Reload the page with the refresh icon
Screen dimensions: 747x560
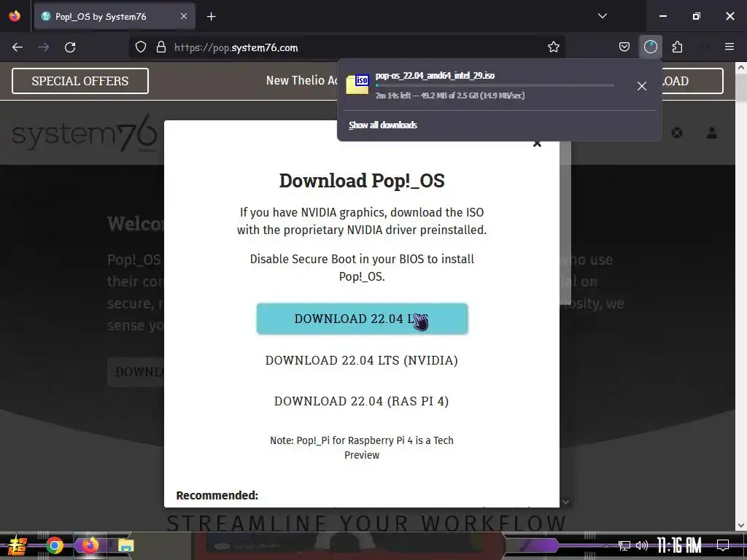pyautogui.click(x=70, y=47)
